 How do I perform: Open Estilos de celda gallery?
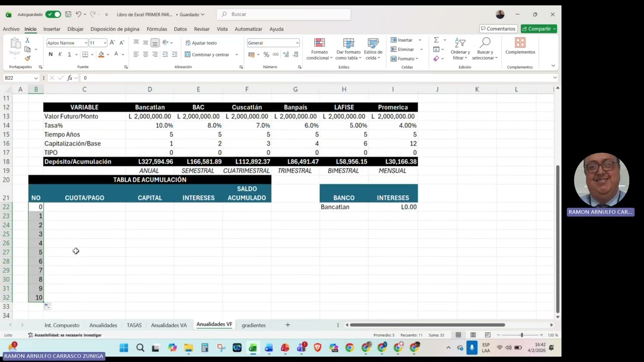tap(373, 49)
